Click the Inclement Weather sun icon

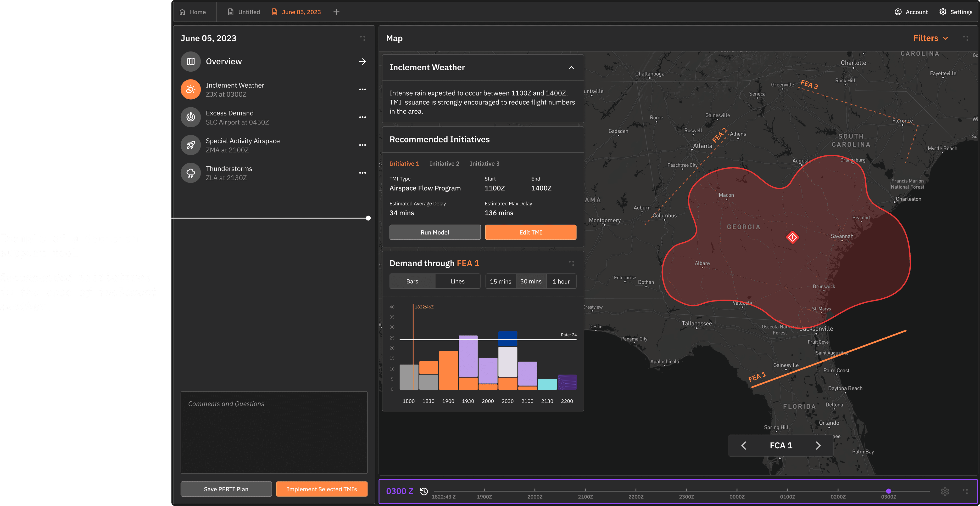[x=191, y=90]
